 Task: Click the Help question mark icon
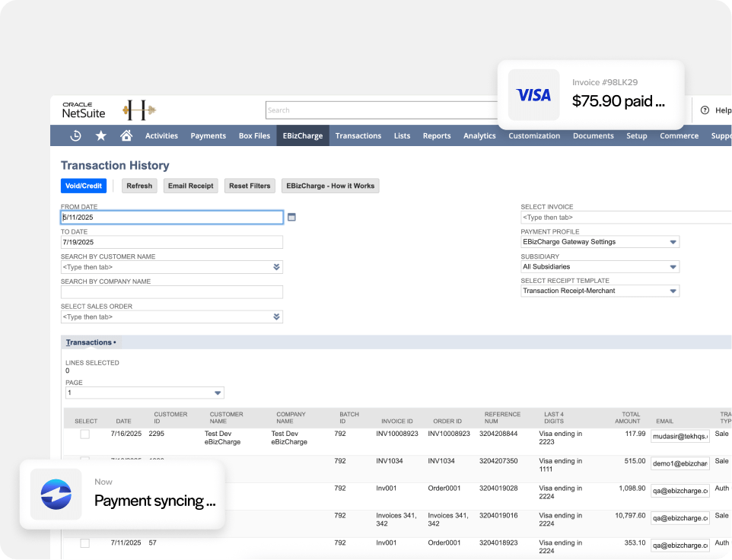pos(705,110)
